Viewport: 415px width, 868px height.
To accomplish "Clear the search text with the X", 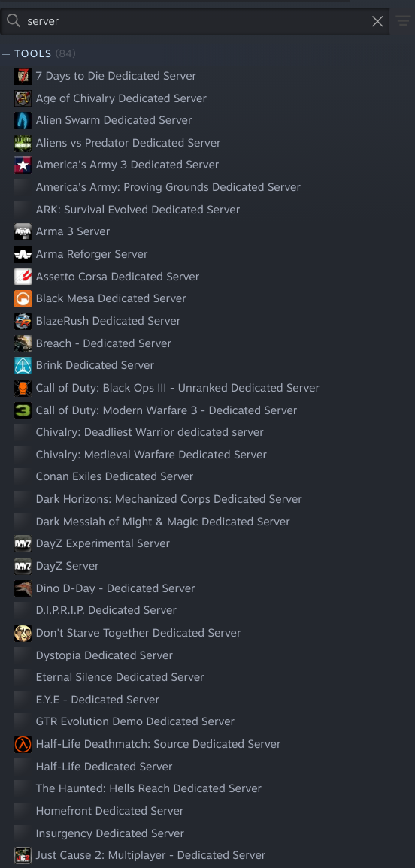I will (377, 21).
